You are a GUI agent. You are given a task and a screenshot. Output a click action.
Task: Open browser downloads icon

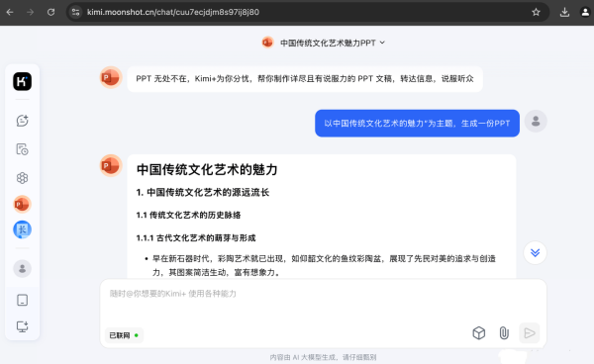(x=564, y=12)
